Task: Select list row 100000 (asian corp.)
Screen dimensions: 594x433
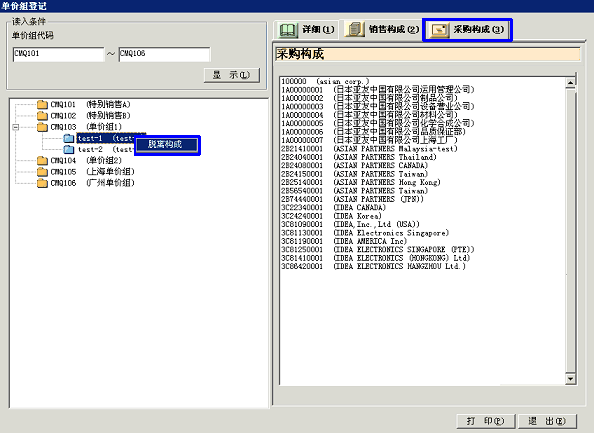Action: point(325,81)
